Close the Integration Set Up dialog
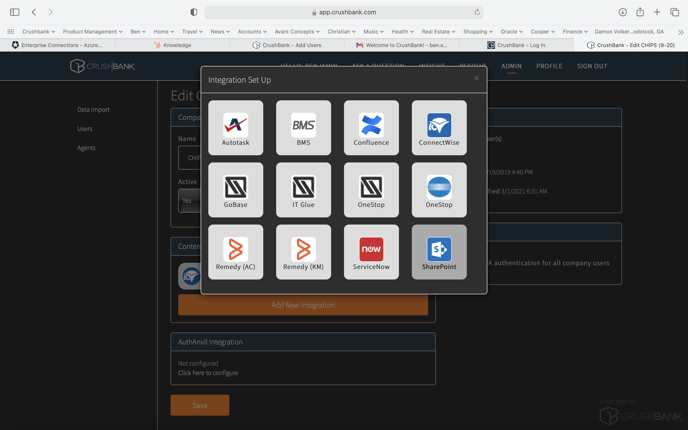The width and height of the screenshot is (688, 430). (x=477, y=78)
